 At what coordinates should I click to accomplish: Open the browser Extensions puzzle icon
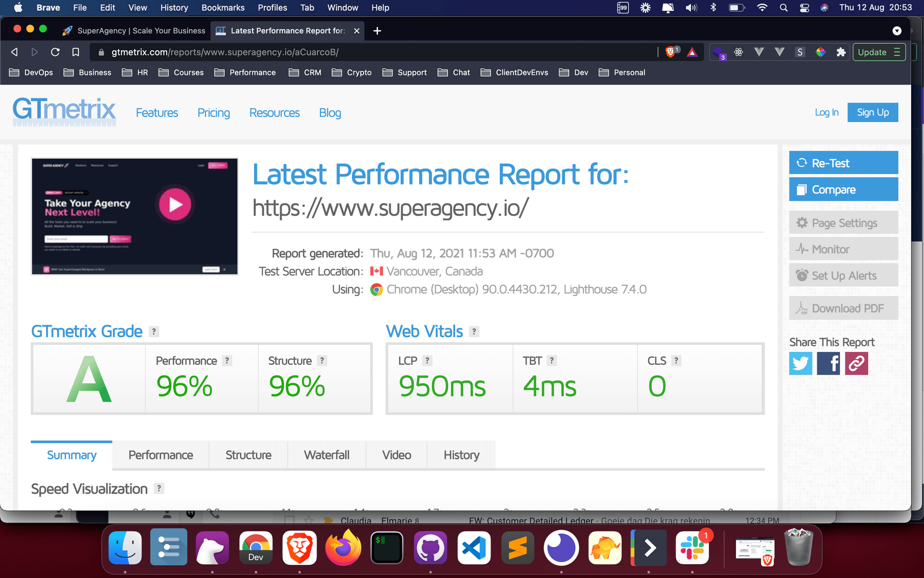tap(841, 52)
